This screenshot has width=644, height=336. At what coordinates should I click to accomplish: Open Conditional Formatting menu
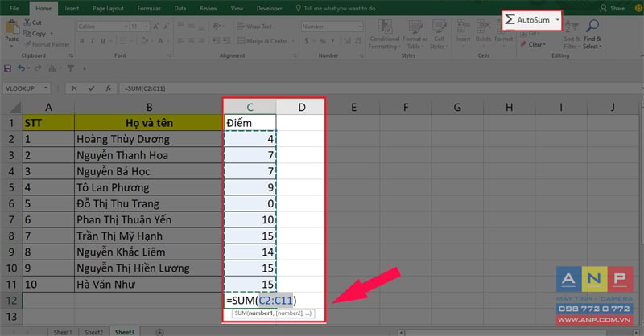[x=384, y=35]
